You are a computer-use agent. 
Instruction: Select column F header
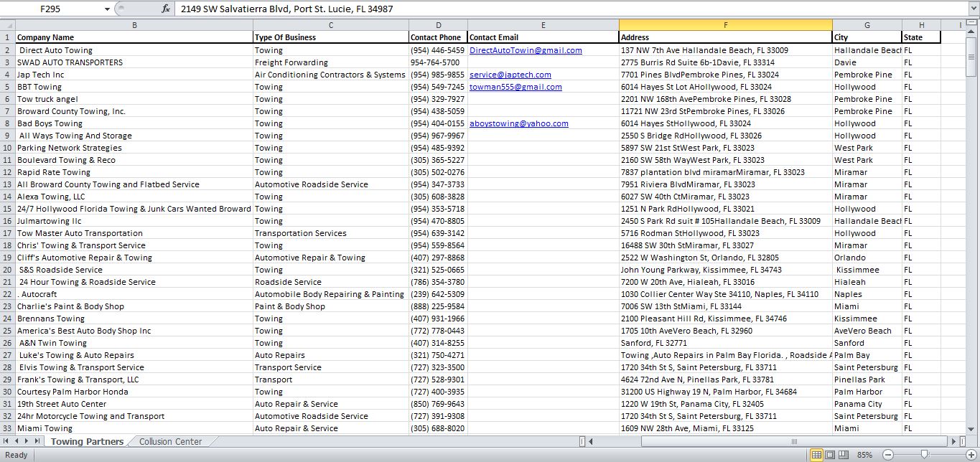tap(725, 25)
